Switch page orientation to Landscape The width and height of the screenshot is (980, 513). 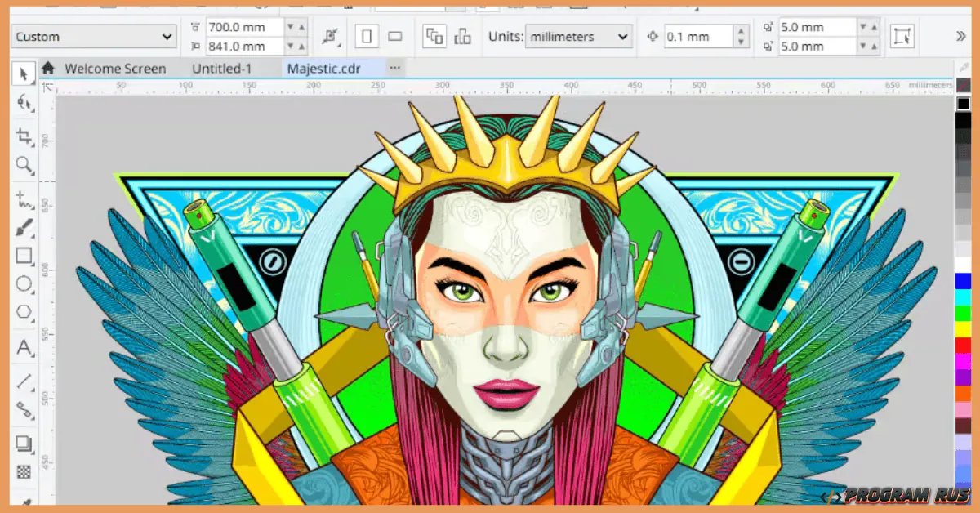click(x=394, y=36)
